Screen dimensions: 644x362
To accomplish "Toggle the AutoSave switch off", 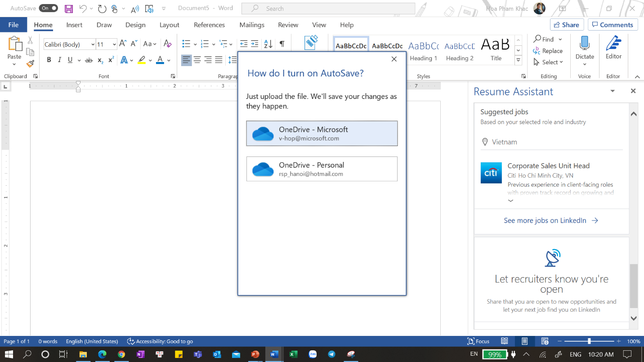I will pos(48,8).
